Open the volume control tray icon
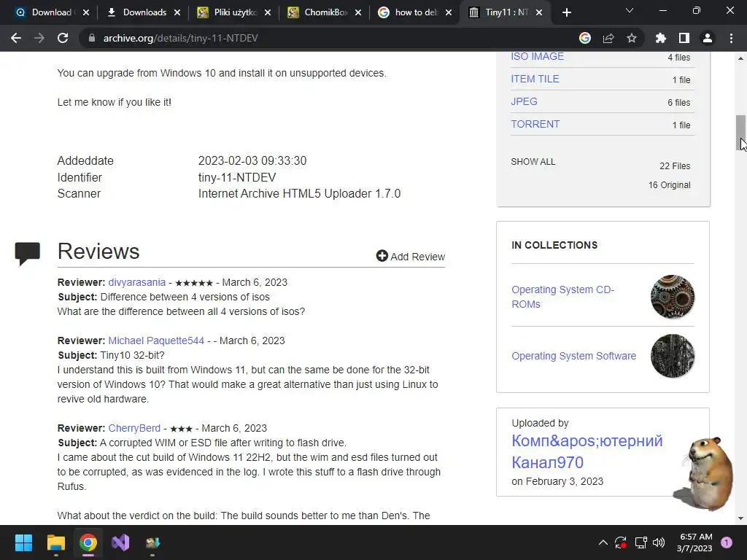This screenshot has width=747, height=560. click(659, 542)
